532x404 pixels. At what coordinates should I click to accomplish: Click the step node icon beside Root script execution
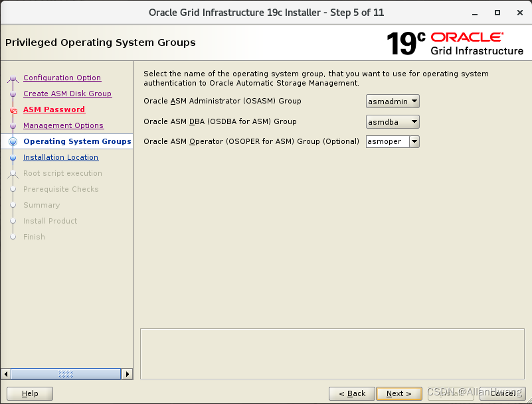coord(13,173)
